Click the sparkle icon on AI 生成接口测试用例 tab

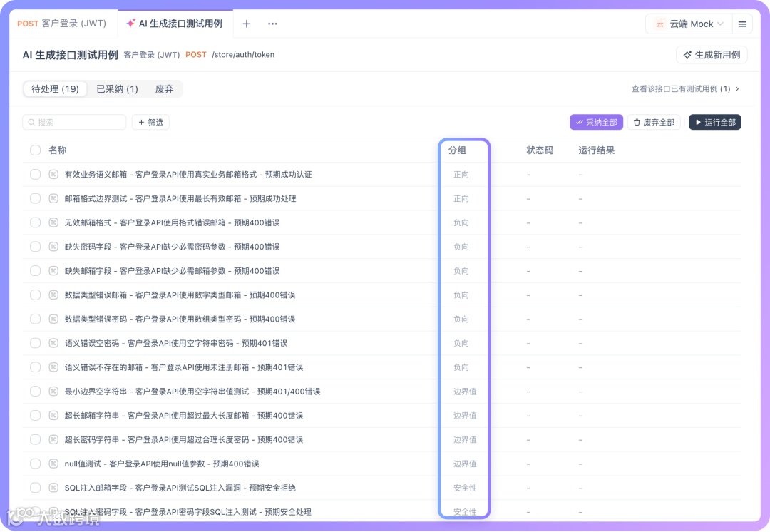point(130,23)
